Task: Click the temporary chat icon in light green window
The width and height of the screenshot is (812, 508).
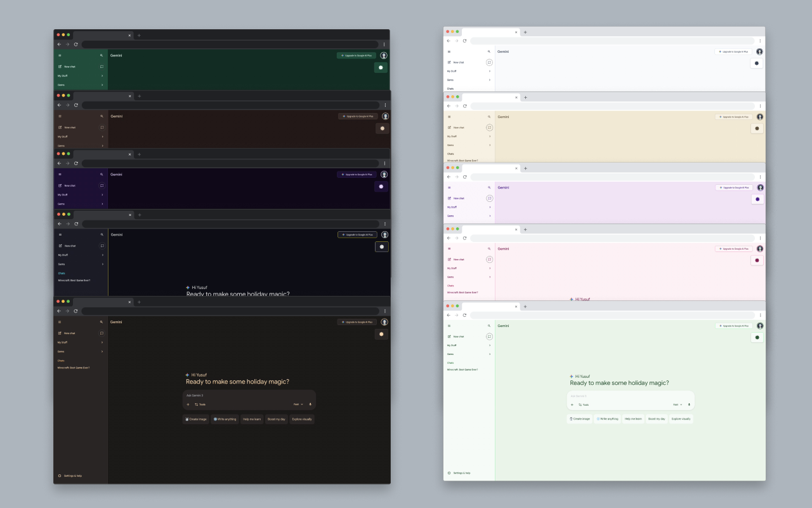Action: point(489,337)
